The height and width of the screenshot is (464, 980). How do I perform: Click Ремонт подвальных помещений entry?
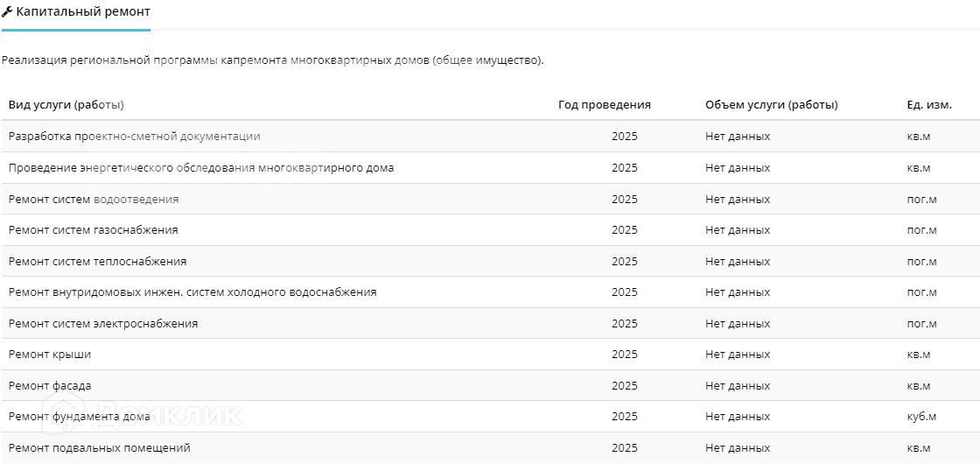click(100, 448)
